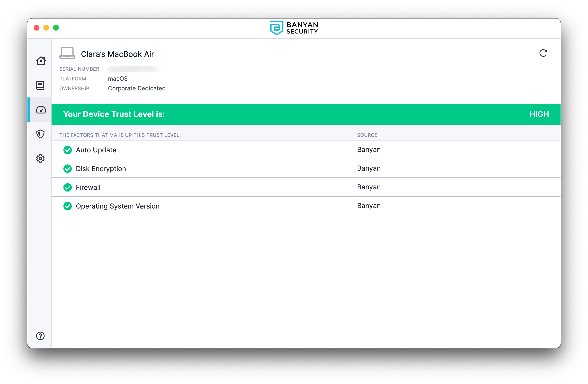Click the laptop device icon

[x=67, y=53]
